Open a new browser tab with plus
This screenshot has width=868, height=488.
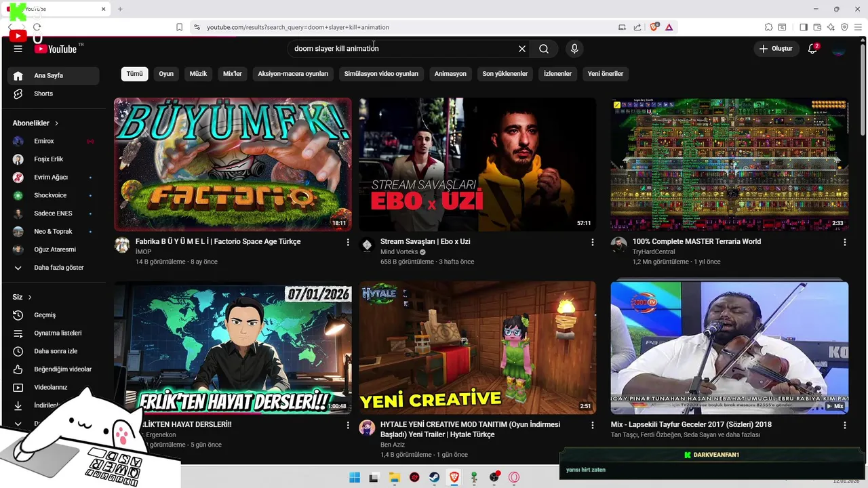(x=120, y=9)
